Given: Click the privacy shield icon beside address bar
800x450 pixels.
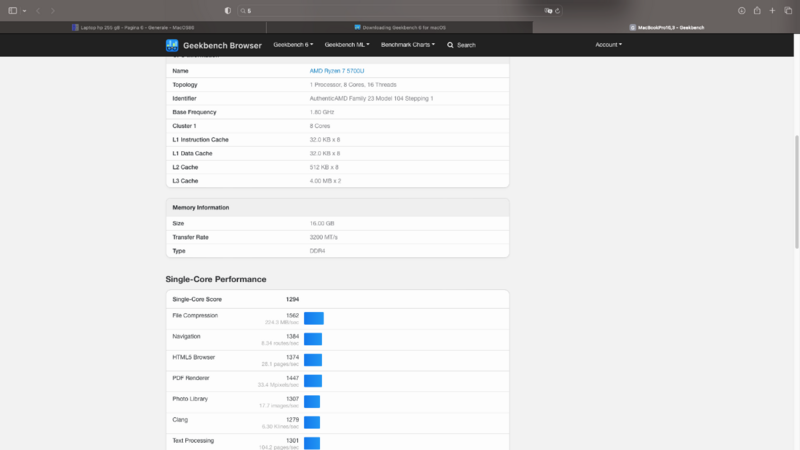Looking at the screenshot, I should [x=228, y=11].
